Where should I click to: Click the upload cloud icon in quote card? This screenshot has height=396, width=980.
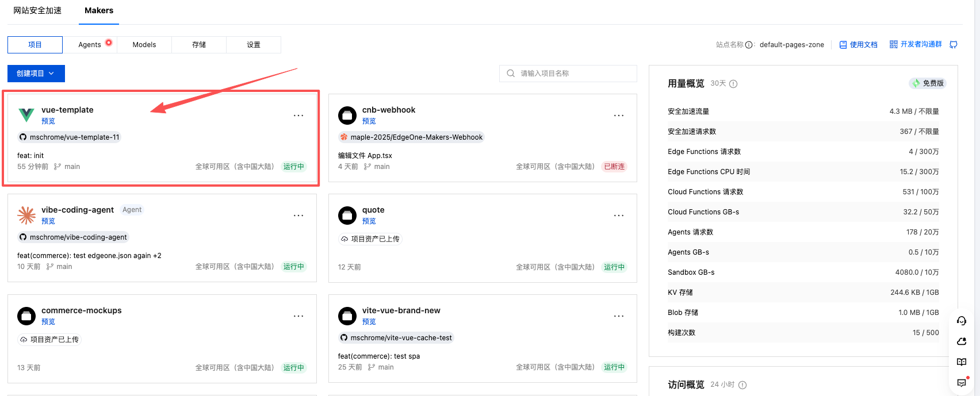point(344,239)
